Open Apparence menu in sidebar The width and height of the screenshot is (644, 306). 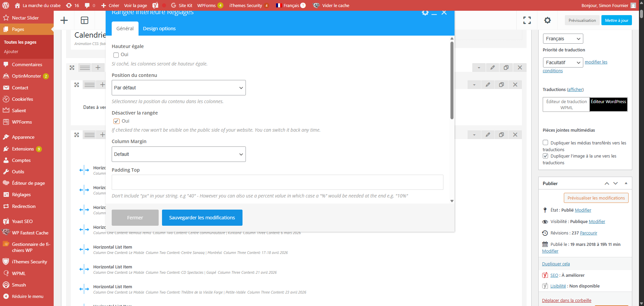[23, 137]
